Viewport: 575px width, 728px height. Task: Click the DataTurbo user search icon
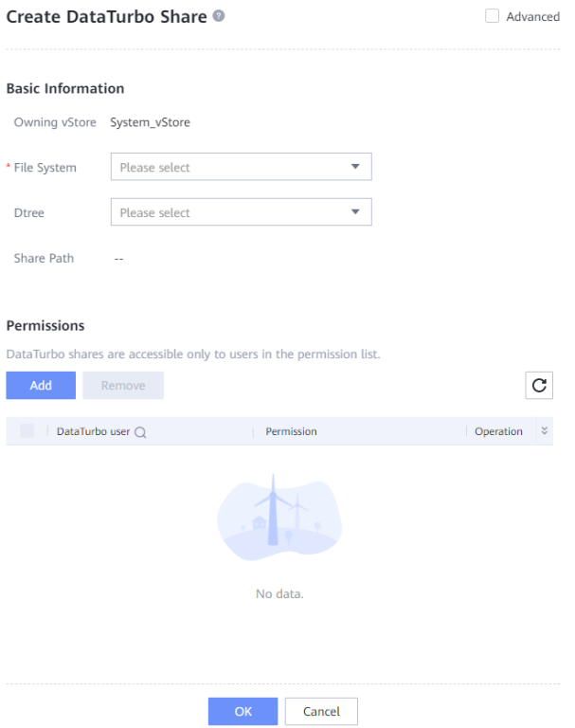click(x=140, y=432)
